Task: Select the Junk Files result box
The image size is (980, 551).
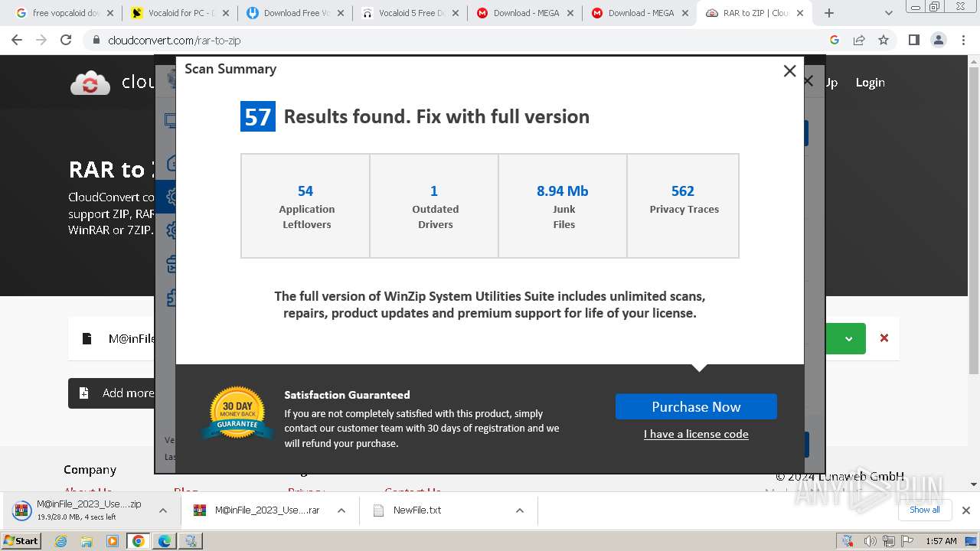Action: tap(563, 206)
